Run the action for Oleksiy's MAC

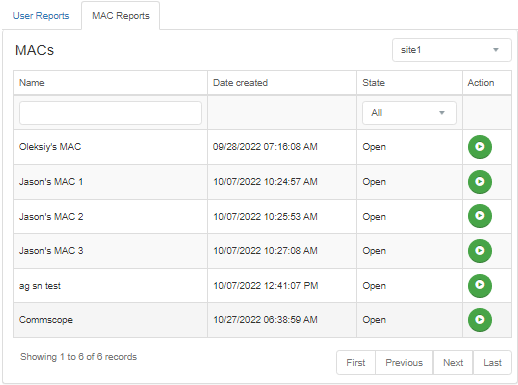pyautogui.click(x=480, y=147)
